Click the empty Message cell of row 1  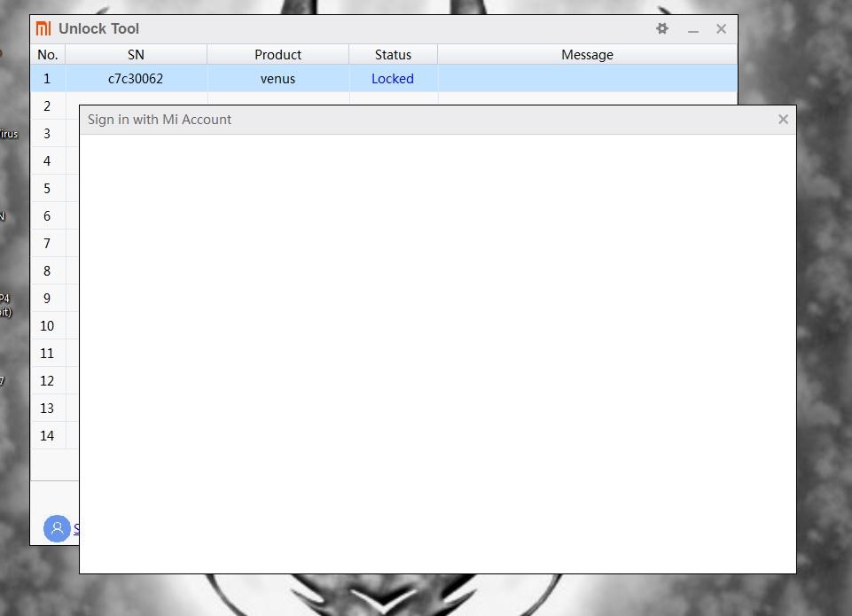(x=587, y=79)
